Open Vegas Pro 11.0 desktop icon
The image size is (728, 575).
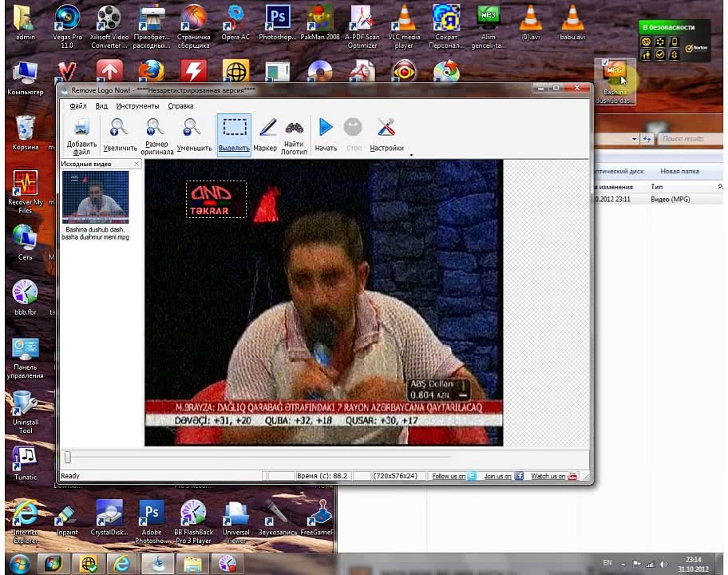pos(67,26)
